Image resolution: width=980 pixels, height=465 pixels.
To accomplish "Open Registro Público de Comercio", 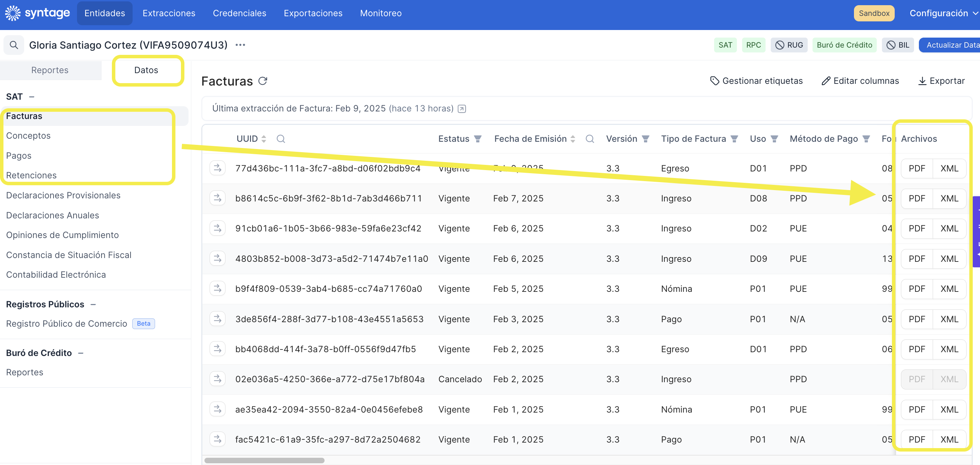I will [x=67, y=324].
